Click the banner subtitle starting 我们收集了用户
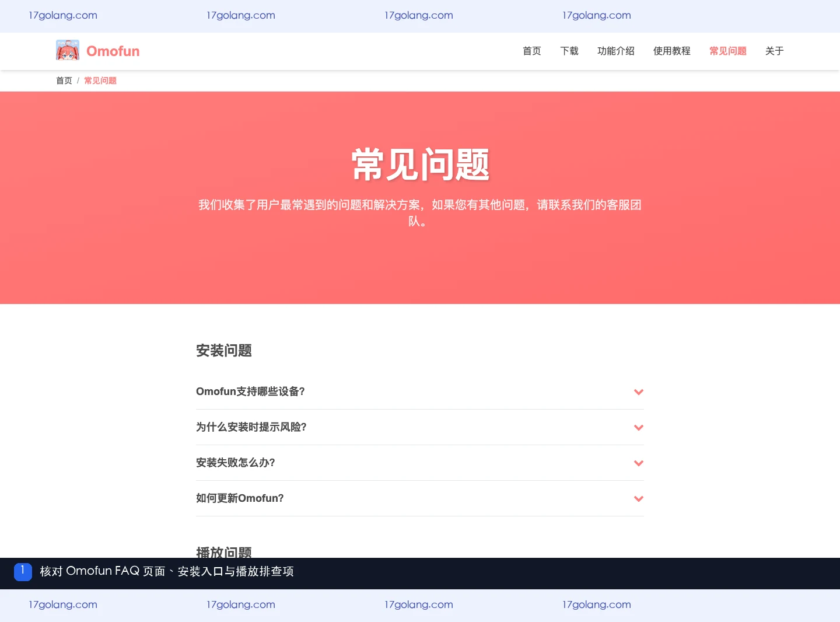This screenshot has height=622, width=840. click(420, 213)
